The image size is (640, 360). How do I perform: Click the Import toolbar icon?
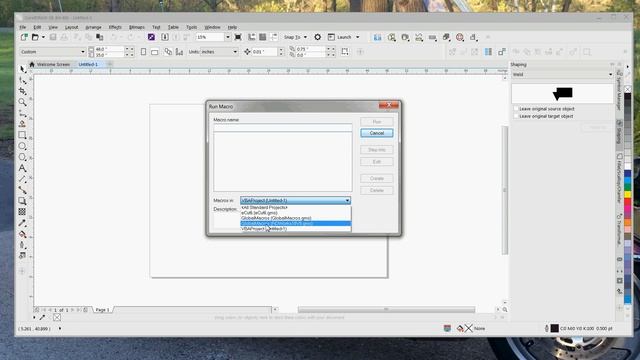click(x=165, y=37)
